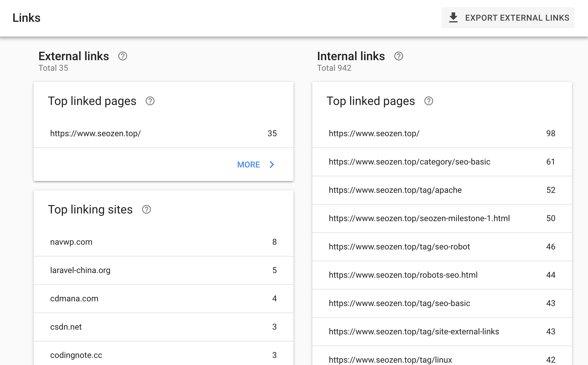Open the tag/site-external-links internal link row
The image size is (588, 365).
point(442,332)
